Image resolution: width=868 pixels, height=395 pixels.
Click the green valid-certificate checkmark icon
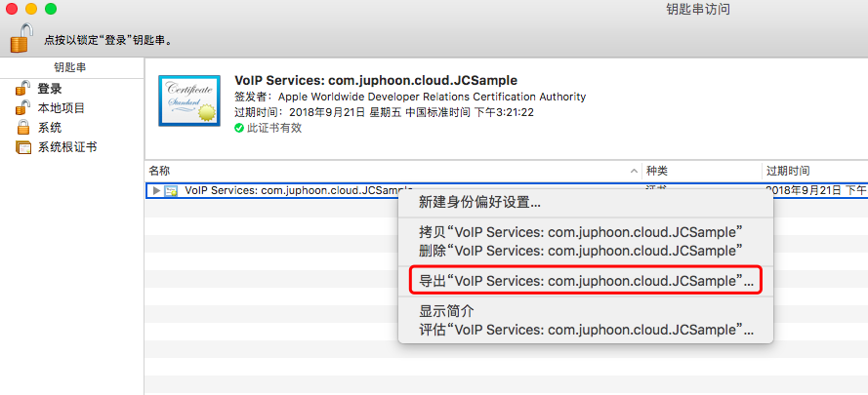239,129
